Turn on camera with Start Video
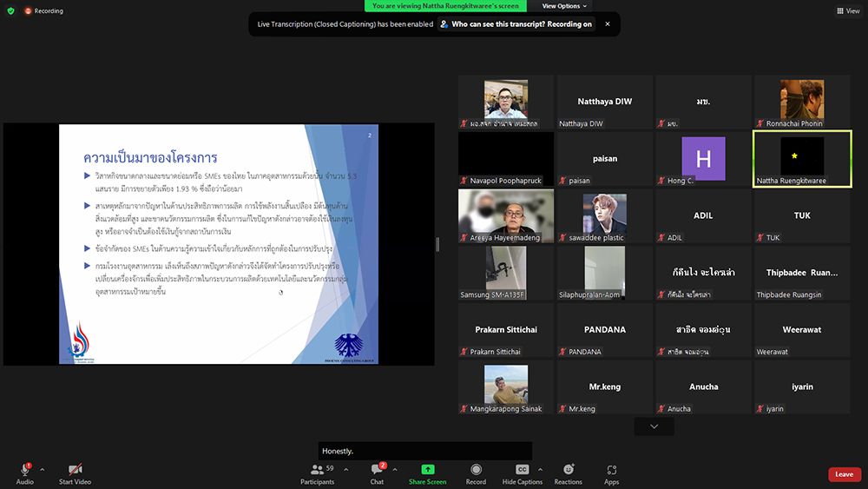This screenshot has height=489, width=868. (x=76, y=472)
